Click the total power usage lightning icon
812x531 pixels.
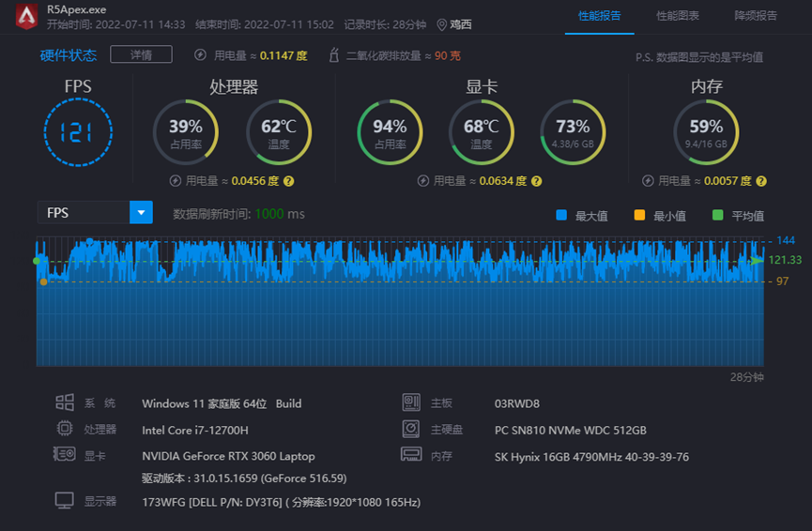tap(200, 56)
